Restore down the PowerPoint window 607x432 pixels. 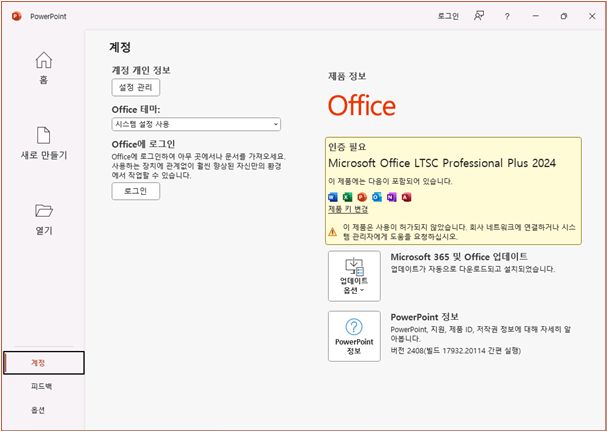coord(564,16)
